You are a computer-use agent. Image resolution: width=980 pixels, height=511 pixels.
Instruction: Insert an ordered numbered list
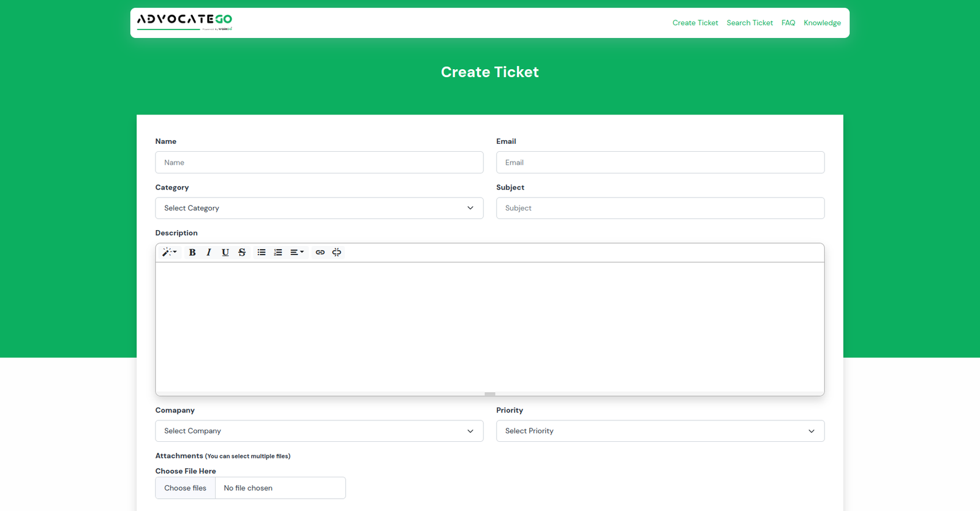278,252
